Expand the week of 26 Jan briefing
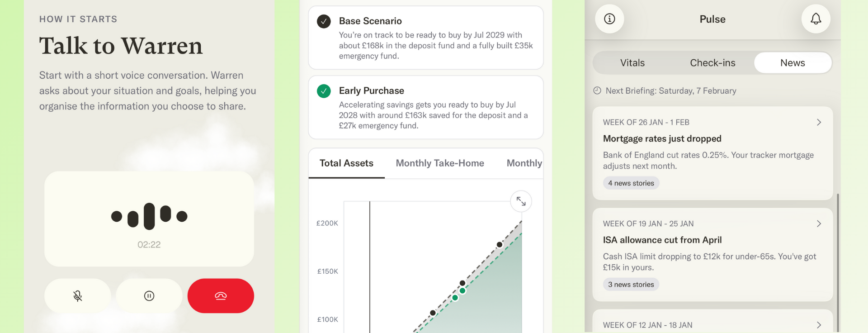 pos(819,122)
